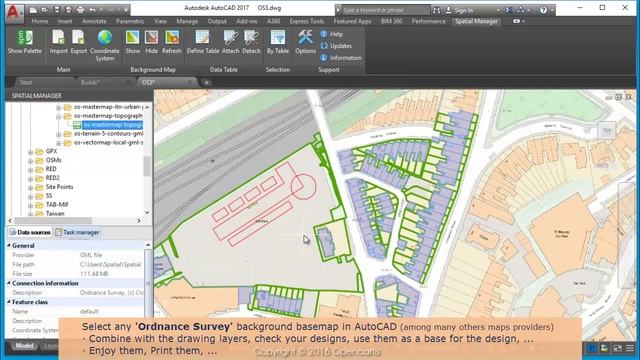Refresh the background map
Viewport: 640px width, 360px height.
(171, 42)
